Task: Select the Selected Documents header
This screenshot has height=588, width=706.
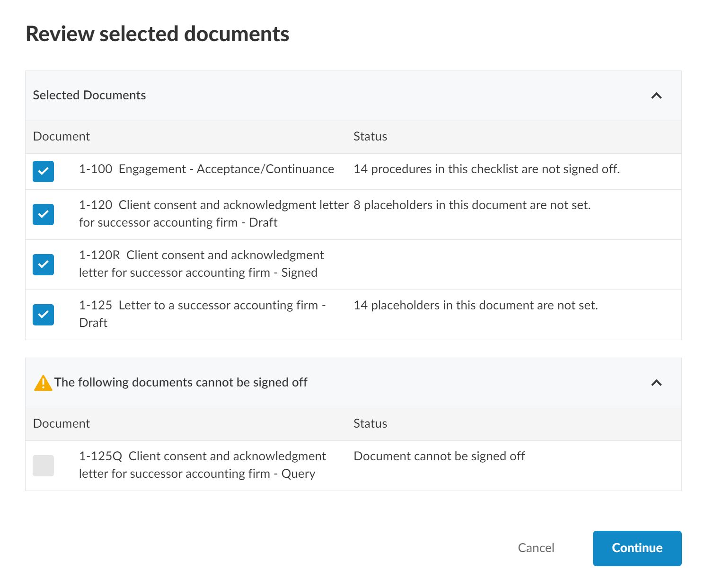Action: click(89, 95)
